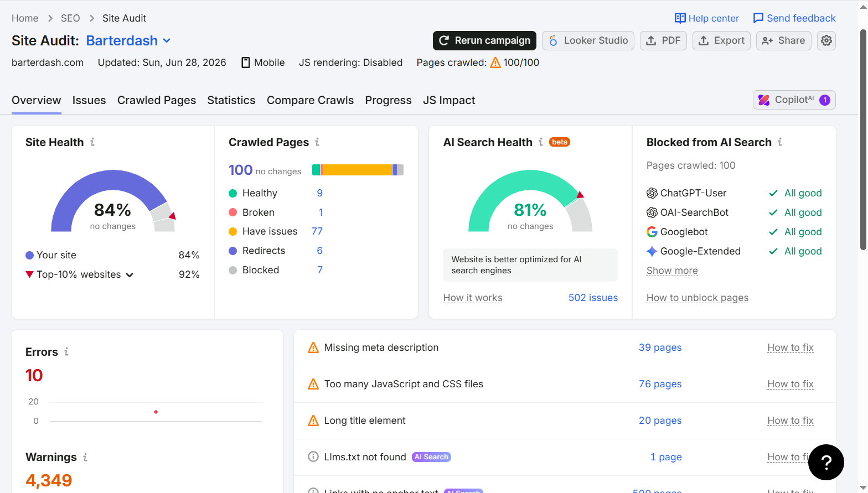Open Looker Studio export
This screenshot has width=868, height=493.
coord(588,40)
